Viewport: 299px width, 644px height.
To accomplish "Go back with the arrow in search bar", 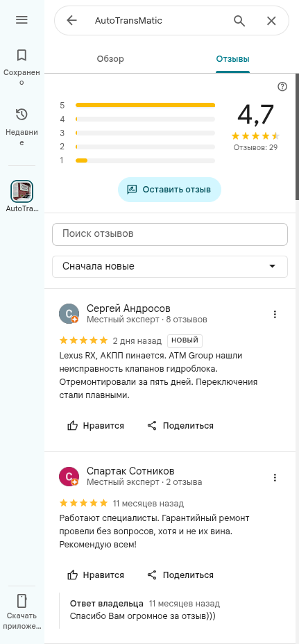I will click(71, 21).
